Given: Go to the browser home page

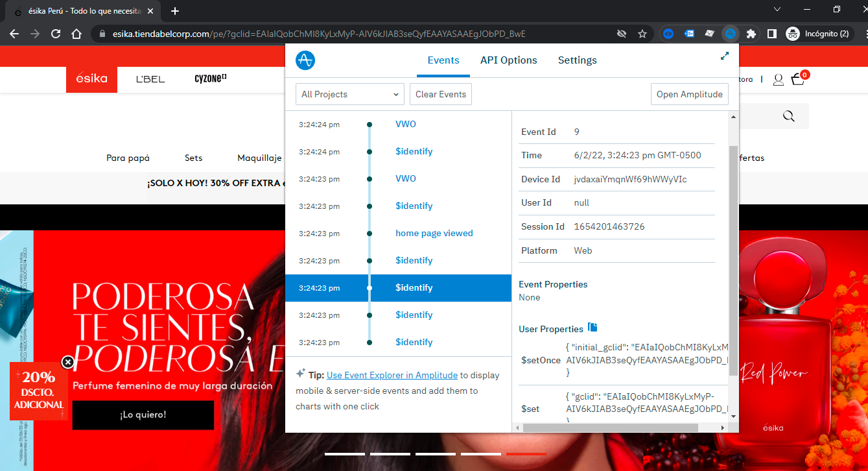Looking at the screenshot, I should [76, 34].
